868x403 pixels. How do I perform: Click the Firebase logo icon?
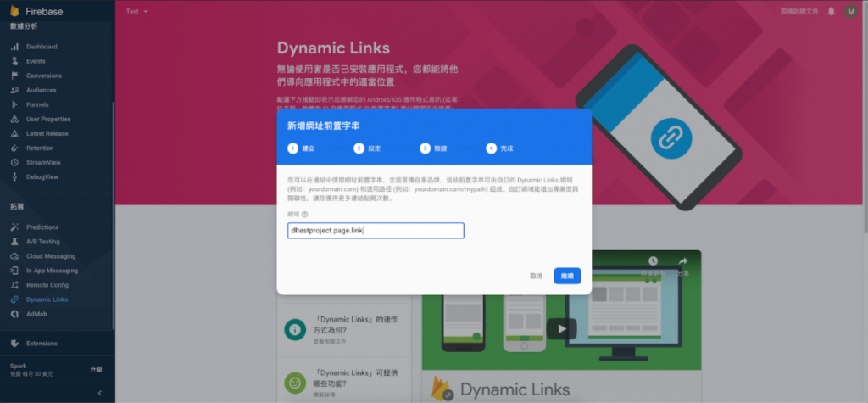14,11
